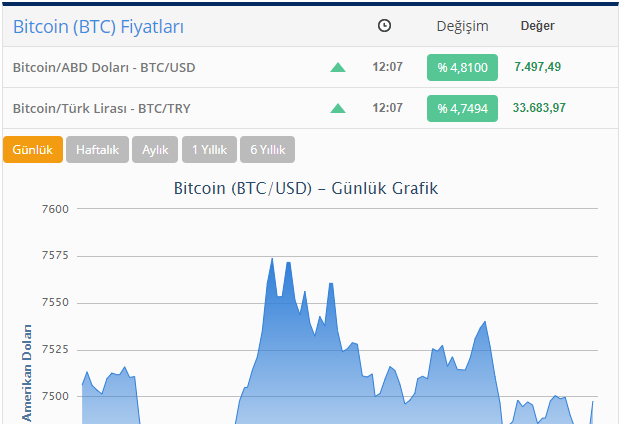Screen dimensions: 632x431
Task: Click the chart title Bitcoin (BTC/USD) – Günlük Grafik
Action: 306,188
